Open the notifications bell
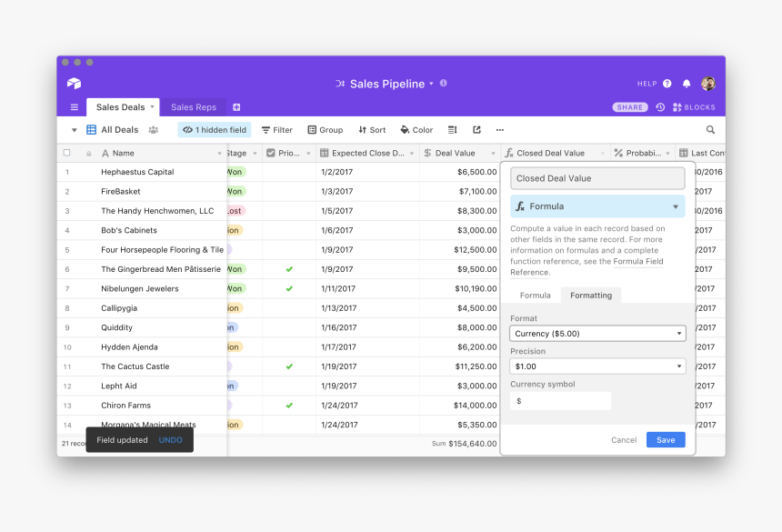The width and height of the screenshot is (782, 532). [x=687, y=84]
